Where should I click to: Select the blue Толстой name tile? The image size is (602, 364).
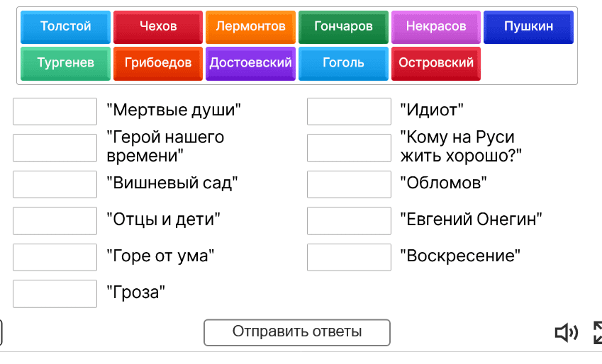[66, 27]
